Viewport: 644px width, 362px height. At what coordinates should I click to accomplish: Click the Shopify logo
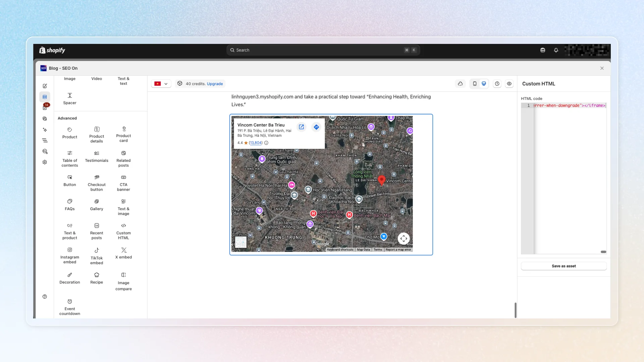click(52, 50)
